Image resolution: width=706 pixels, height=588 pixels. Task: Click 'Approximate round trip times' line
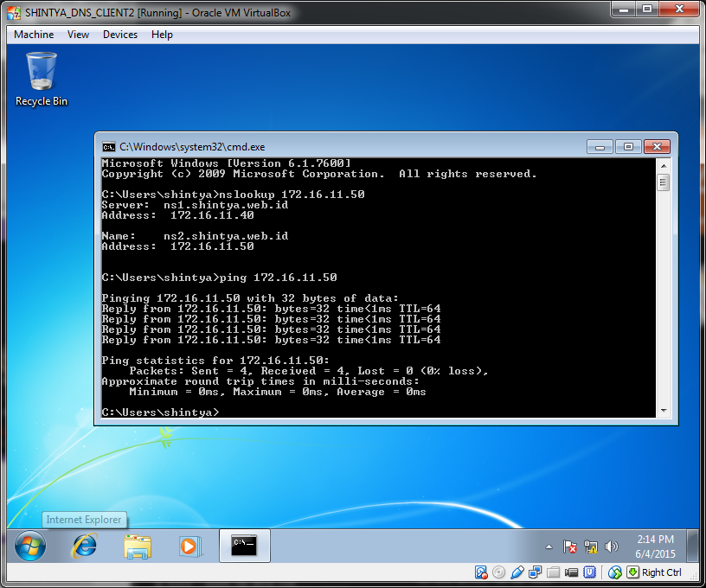(x=260, y=381)
